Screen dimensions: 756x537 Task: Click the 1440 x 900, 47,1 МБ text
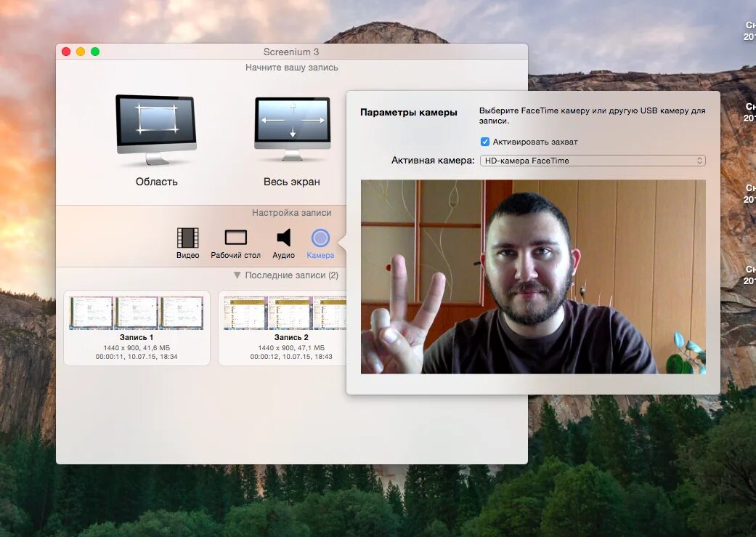(291, 348)
